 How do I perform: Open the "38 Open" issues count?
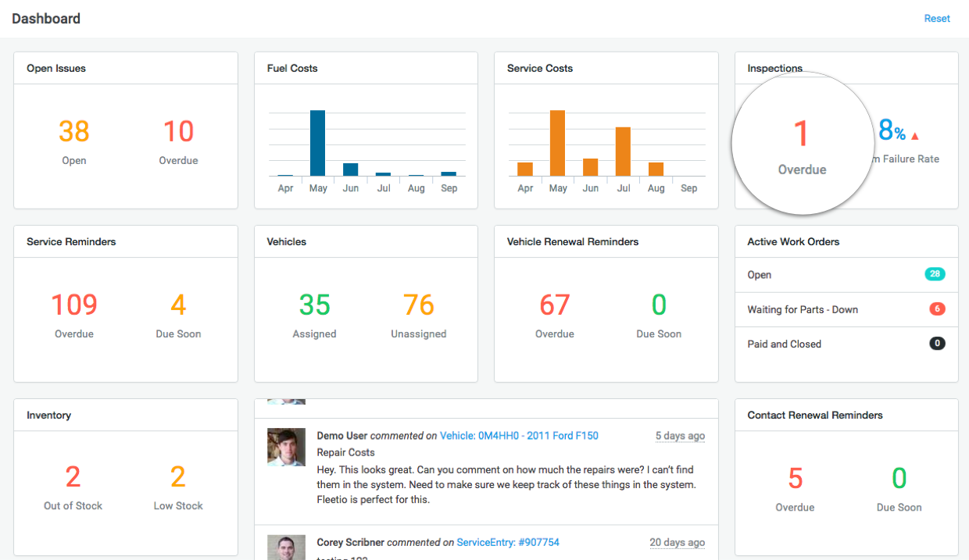[73, 131]
